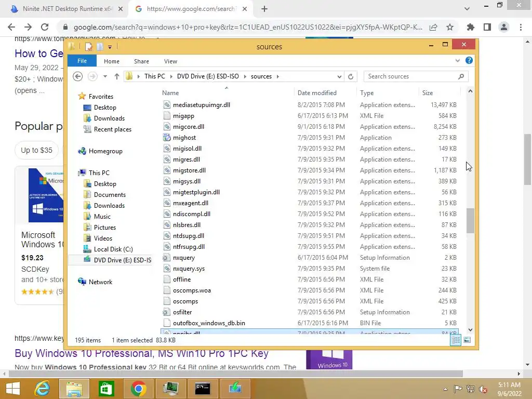
Task: Open a new Chrome tab
Action: [264, 9]
